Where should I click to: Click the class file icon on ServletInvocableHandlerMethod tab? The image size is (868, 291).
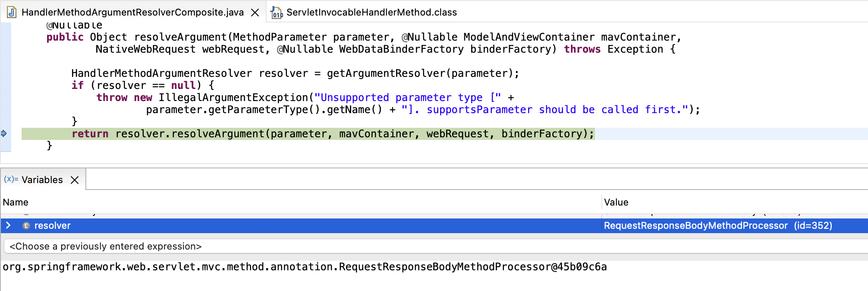(277, 13)
